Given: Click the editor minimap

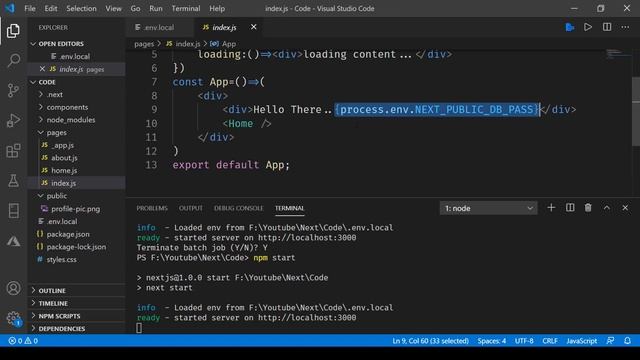Looking at the screenshot, I should pyautogui.click(x=618, y=54).
